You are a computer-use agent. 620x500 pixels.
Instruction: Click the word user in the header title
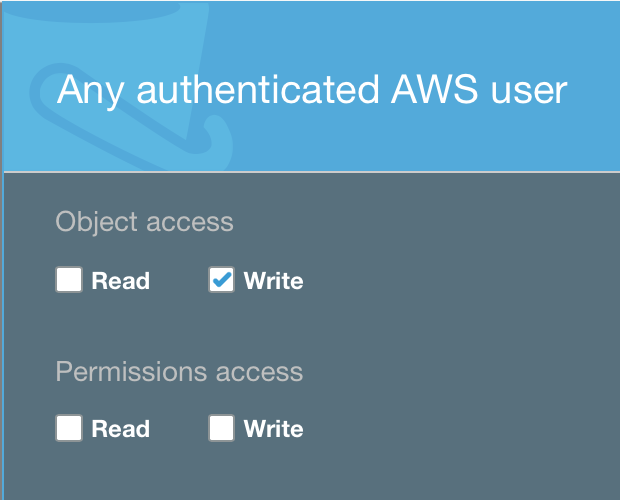coord(529,92)
